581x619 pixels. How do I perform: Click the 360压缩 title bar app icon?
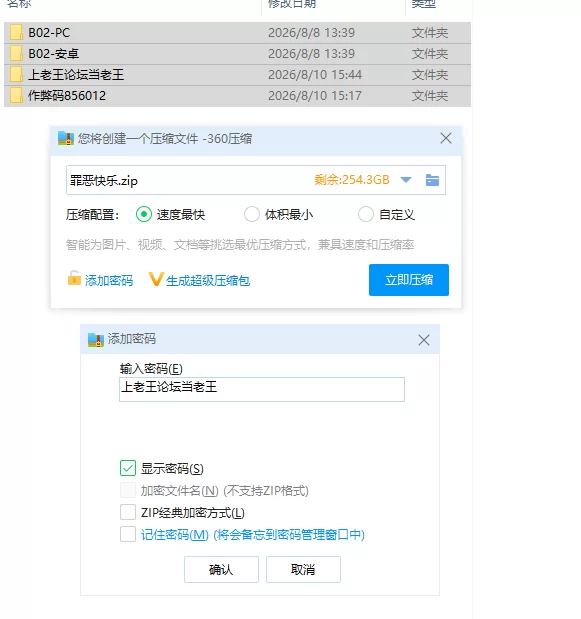pos(66,138)
